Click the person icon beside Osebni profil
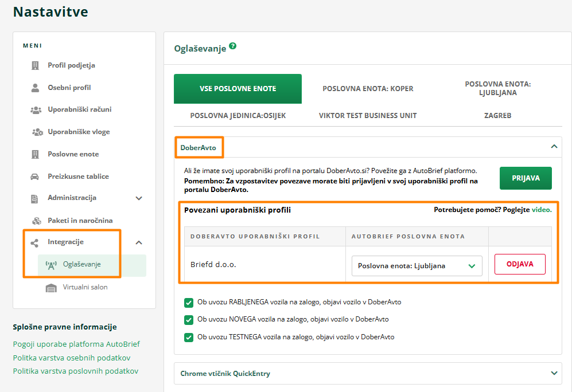The height and width of the screenshot is (392, 572). pos(35,88)
